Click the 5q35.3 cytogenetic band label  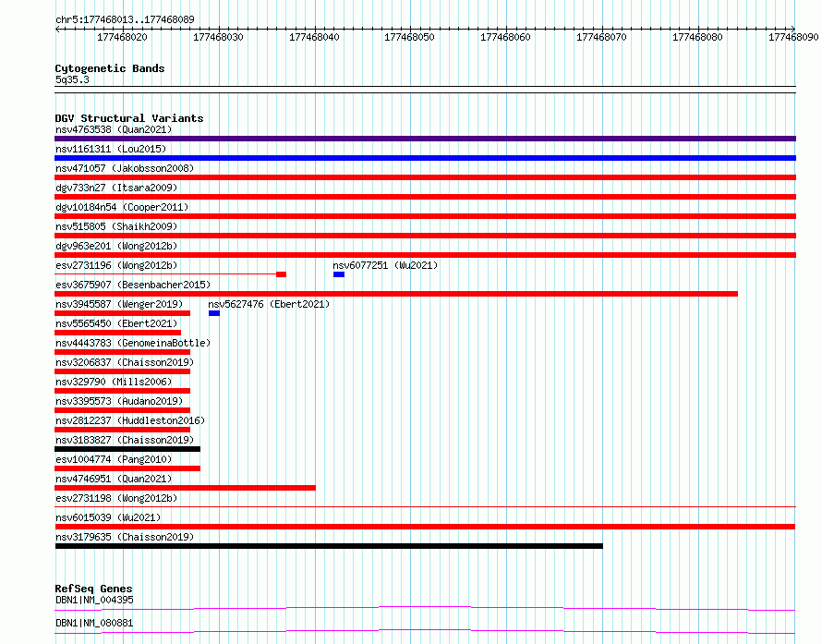point(72,79)
